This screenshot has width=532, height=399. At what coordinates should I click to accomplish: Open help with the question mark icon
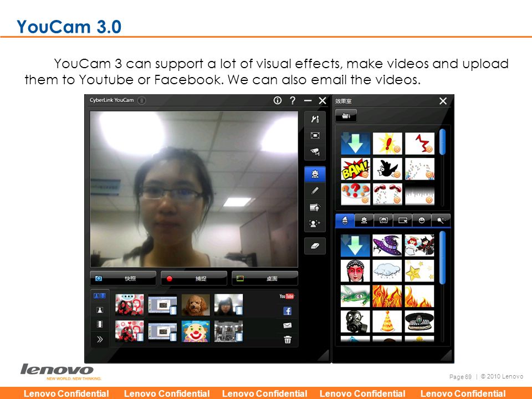[x=293, y=100]
